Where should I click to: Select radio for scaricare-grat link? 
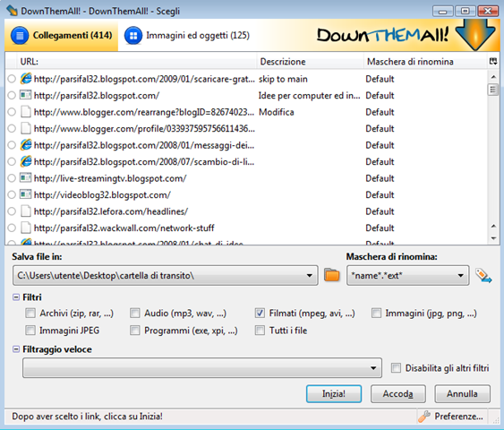coord(12,79)
